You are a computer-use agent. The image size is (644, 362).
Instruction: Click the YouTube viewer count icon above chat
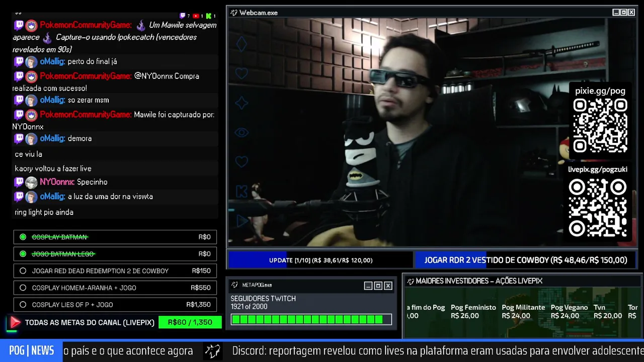pos(196,16)
